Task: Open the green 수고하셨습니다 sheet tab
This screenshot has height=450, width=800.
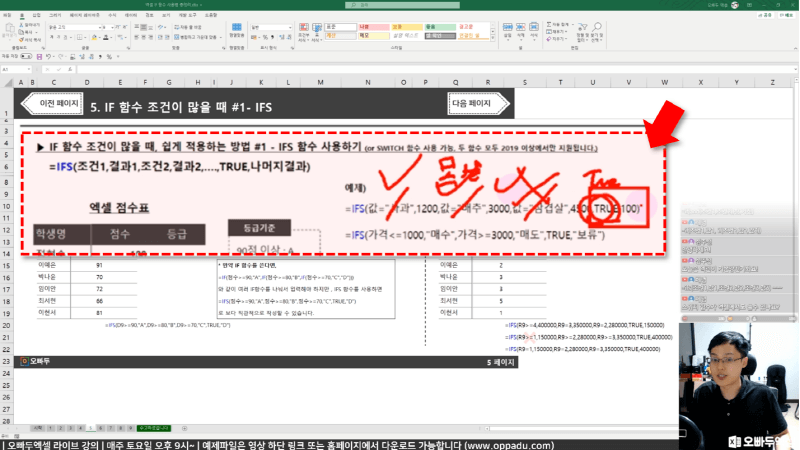Action: click(154, 429)
